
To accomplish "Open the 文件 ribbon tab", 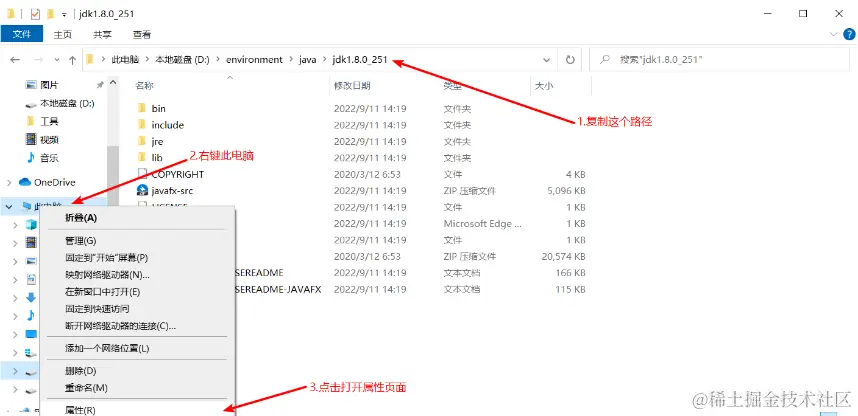I will point(21,34).
